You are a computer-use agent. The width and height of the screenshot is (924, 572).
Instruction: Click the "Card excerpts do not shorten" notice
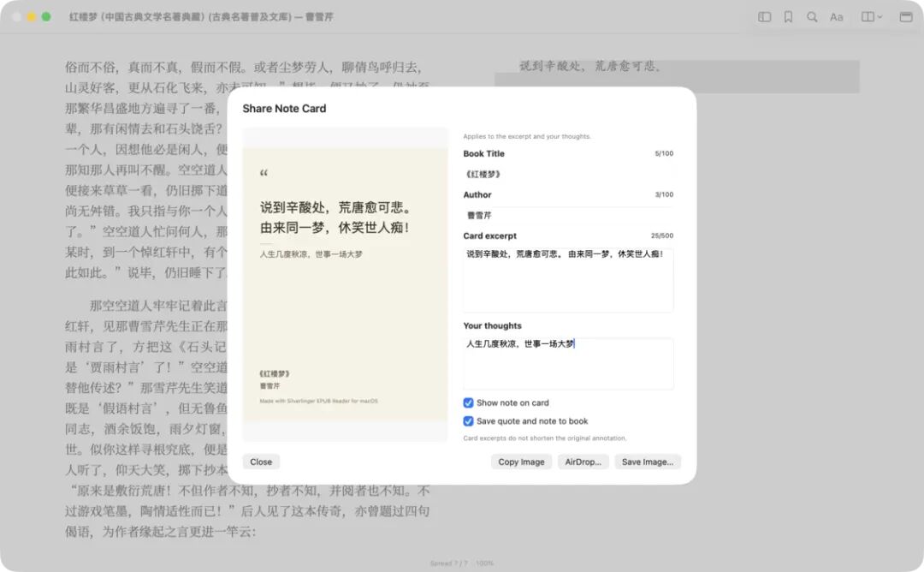pyautogui.click(x=545, y=438)
